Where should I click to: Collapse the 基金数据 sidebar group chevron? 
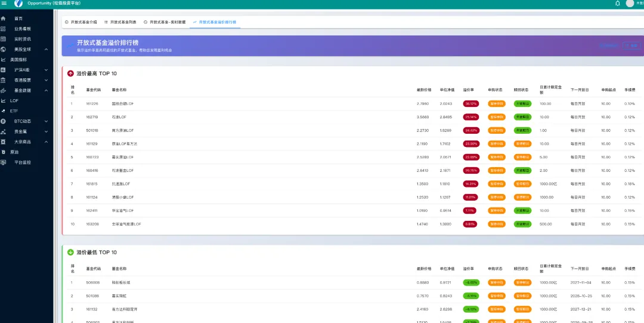coord(46,91)
